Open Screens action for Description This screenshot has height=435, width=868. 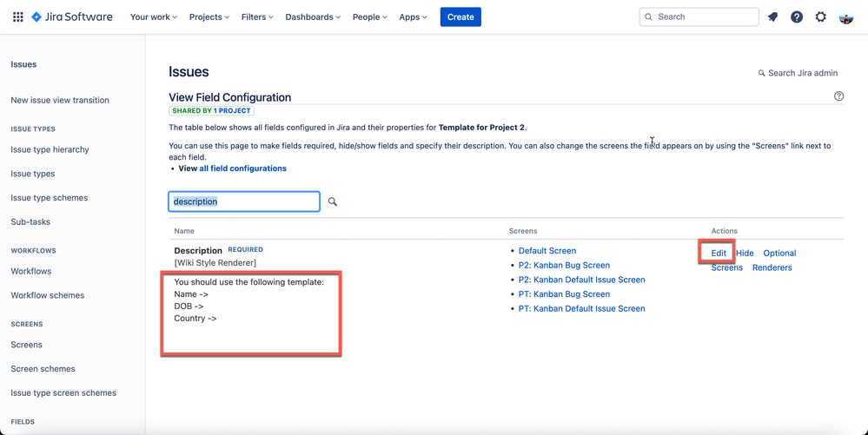click(x=727, y=267)
